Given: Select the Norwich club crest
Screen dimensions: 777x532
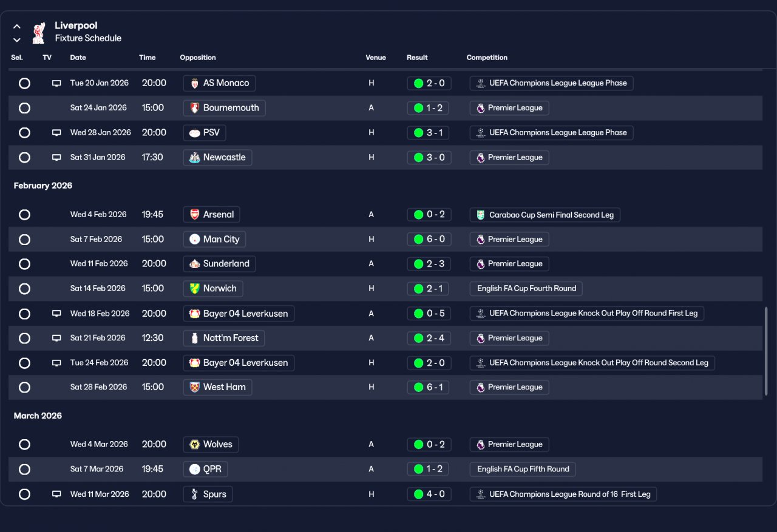Looking at the screenshot, I should click(x=194, y=289).
